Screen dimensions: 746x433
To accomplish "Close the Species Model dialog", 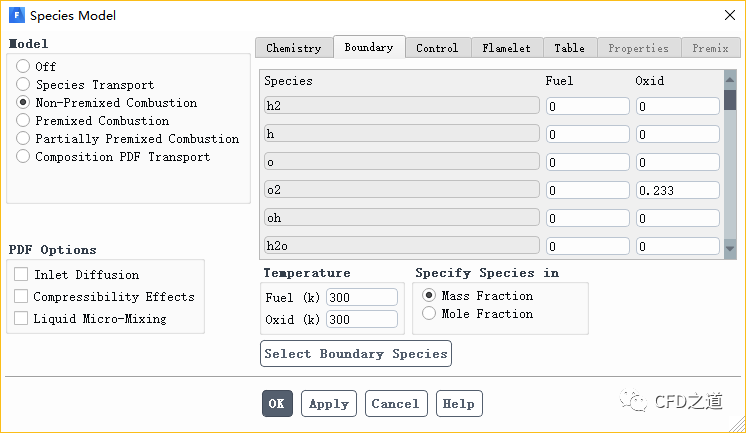I will [x=728, y=15].
